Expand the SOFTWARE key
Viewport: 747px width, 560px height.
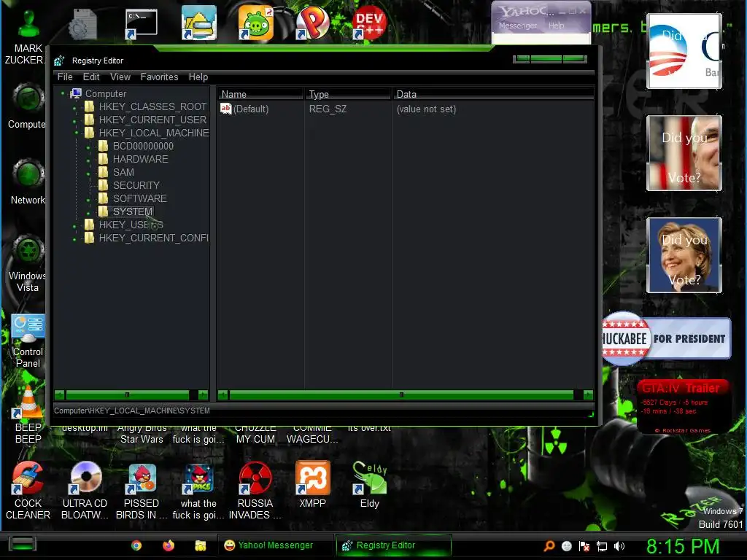[x=88, y=201]
